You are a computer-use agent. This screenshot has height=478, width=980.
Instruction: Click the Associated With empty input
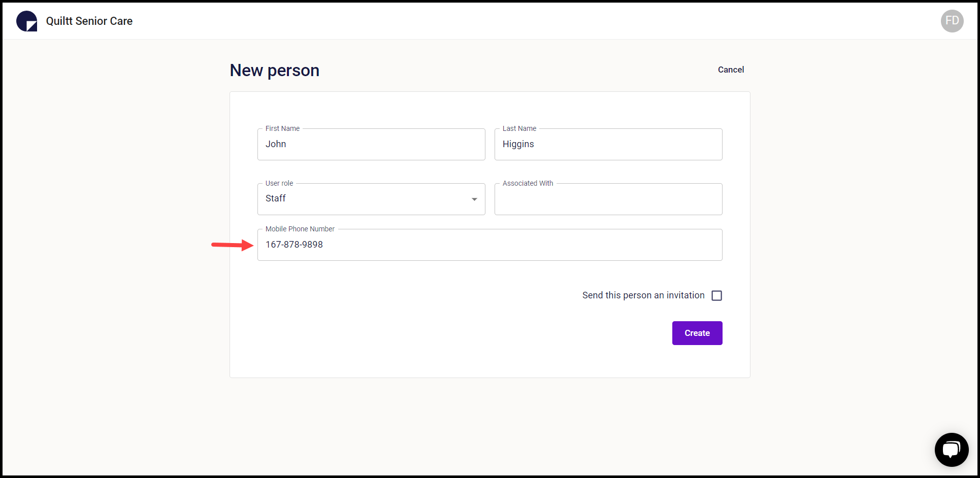click(x=608, y=199)
